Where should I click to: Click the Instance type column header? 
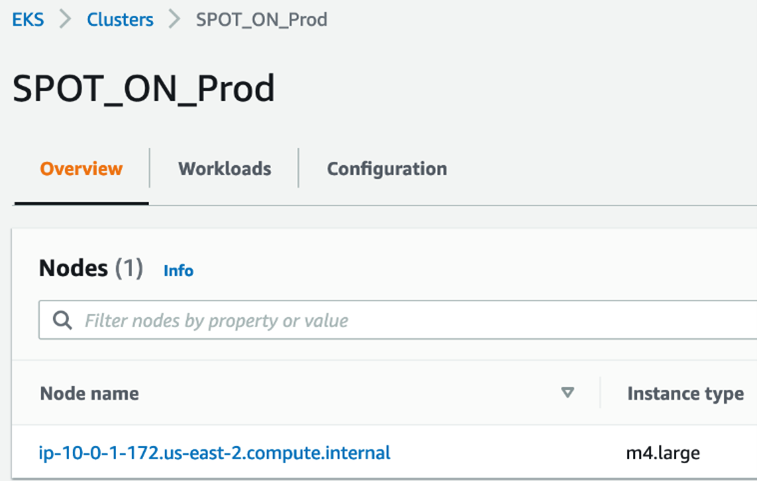685,393
